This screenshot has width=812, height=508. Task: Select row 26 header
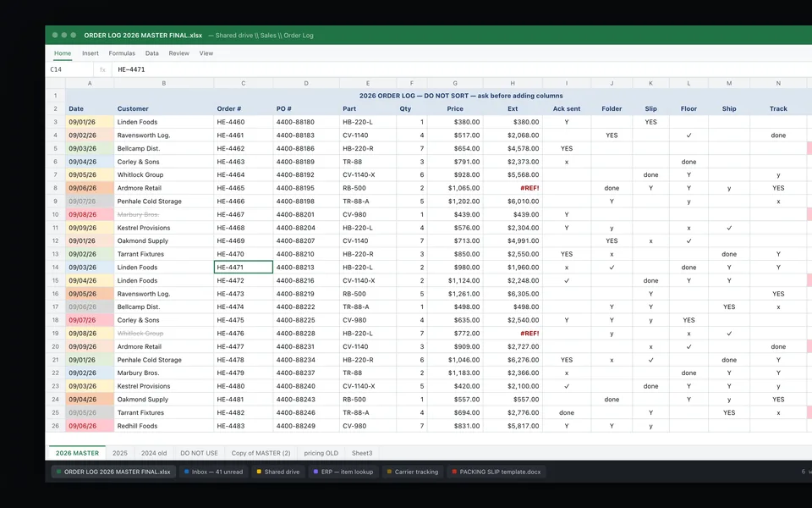tap(56, 426)
